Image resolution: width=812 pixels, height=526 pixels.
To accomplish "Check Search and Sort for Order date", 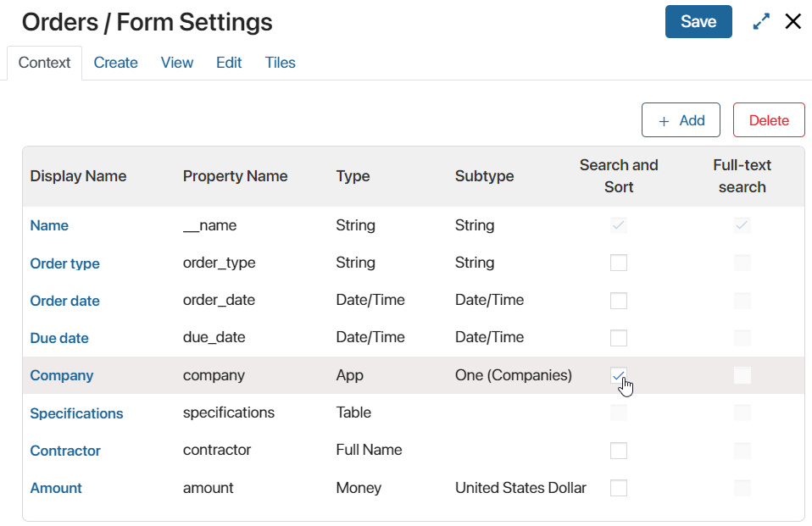I will tap(618, 301).
